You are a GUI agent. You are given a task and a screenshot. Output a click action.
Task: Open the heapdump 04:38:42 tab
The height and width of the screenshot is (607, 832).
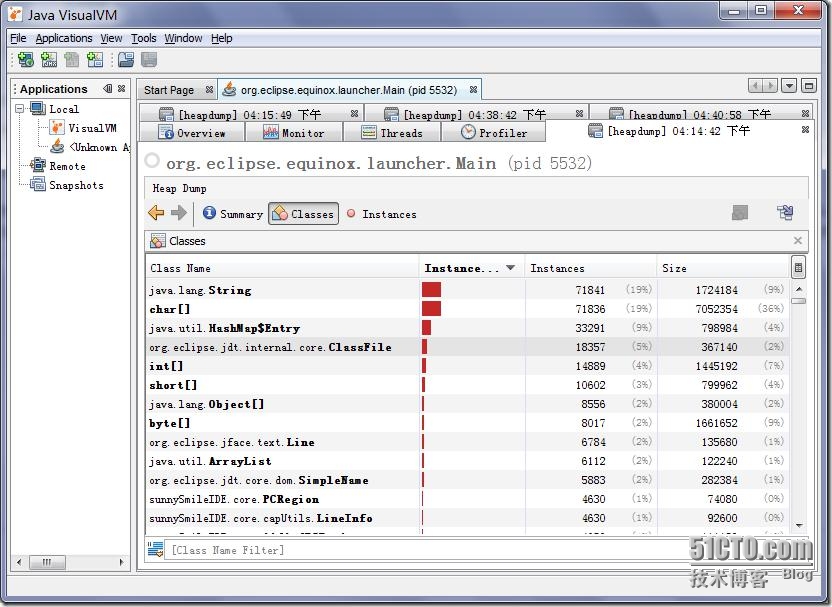pyautogui.click(x=474, y=114)
